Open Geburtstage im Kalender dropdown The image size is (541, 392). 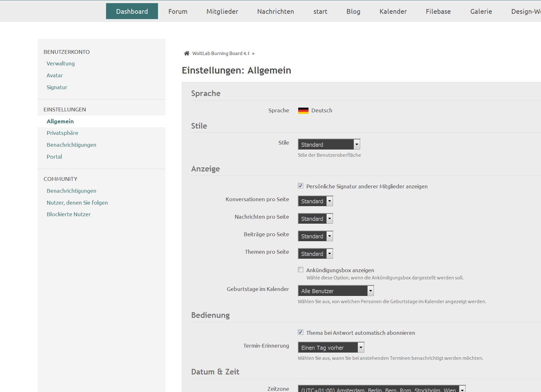click(x=335, y=291)
